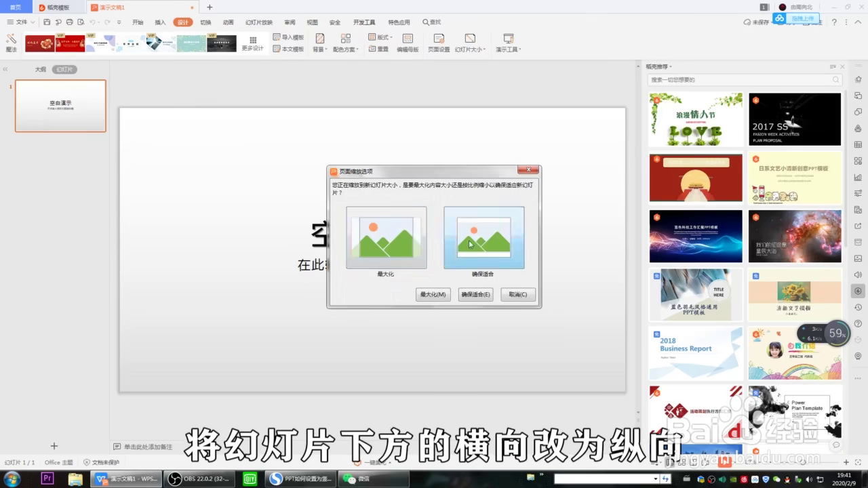Select the 浪漫情人节 LOVE template
Image resolution: width=868 pixels, height=488 pixels.
click(696, 119)
